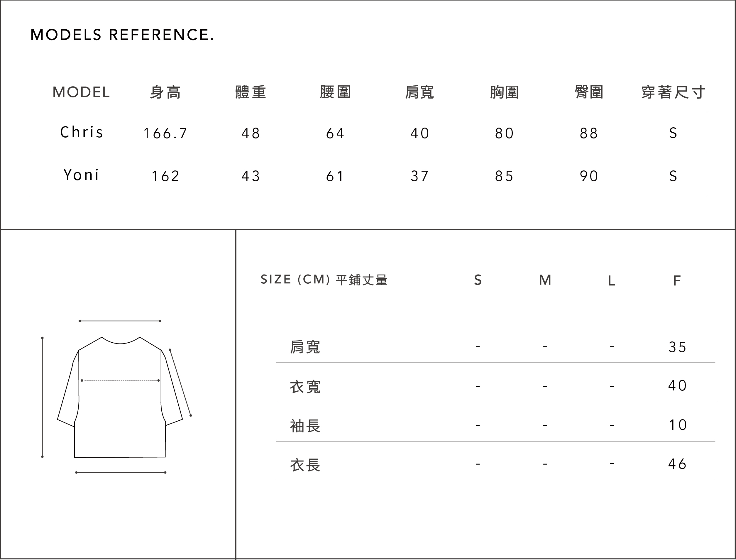Click Yoni's height value 162

pos(165,176)
